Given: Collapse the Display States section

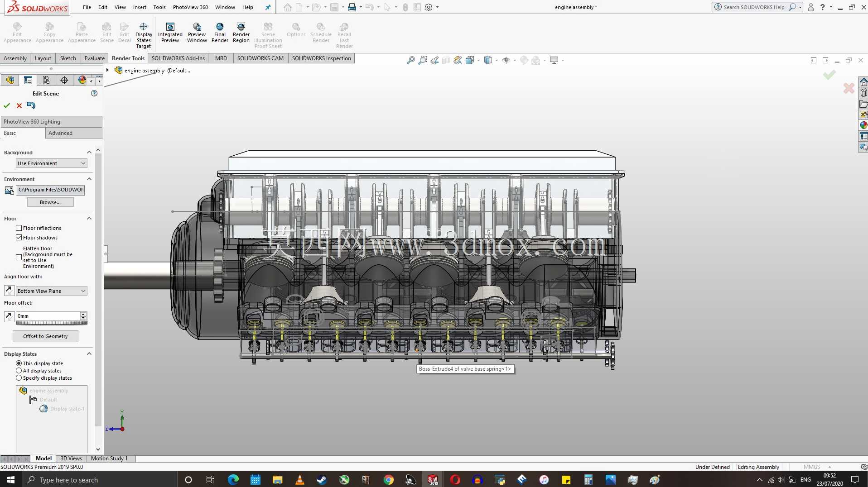Looking at the screenshot, I should tap(89, 354).
